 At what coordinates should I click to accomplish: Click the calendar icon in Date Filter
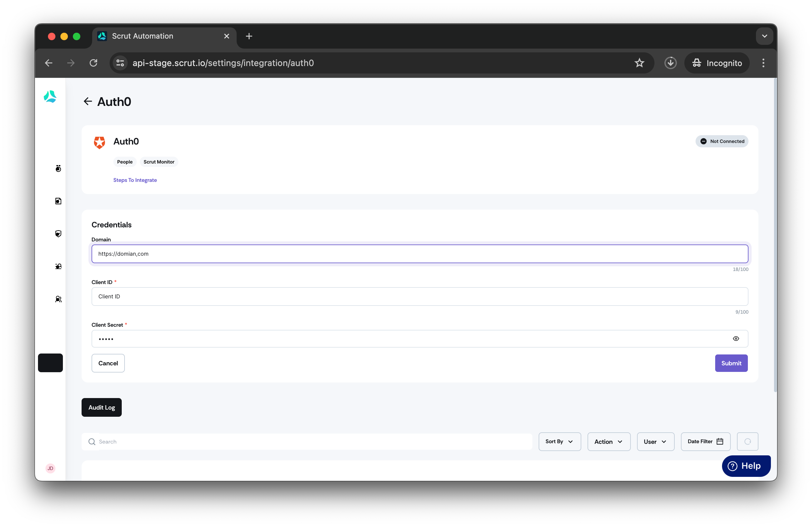click(x=720, y=441)
